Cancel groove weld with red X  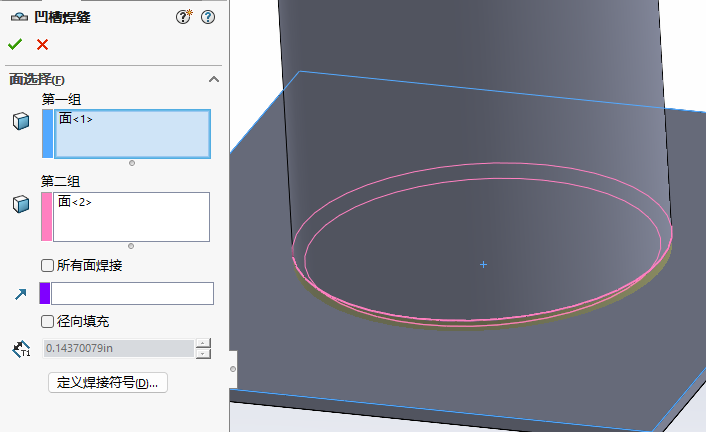[42, 44]
